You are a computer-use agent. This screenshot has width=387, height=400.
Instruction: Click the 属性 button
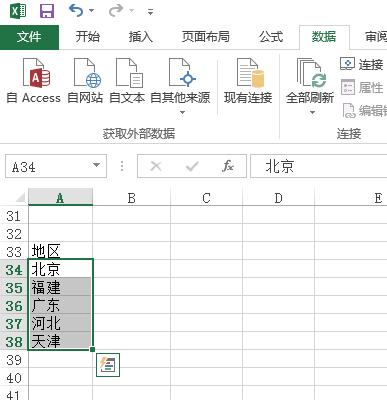click(362, 88)
